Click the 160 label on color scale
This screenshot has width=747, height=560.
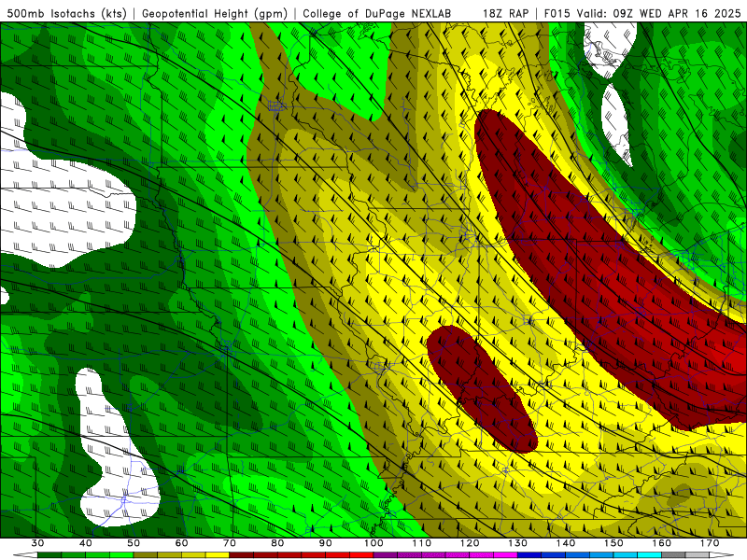click(662, 543)
